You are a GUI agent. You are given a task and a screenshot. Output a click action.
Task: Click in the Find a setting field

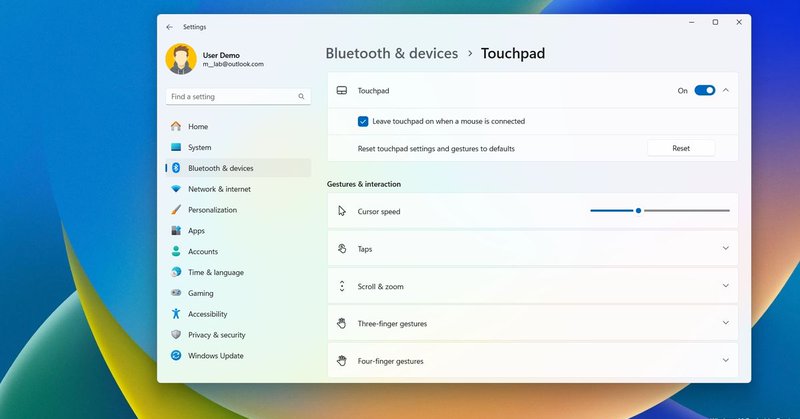[238, 96]
